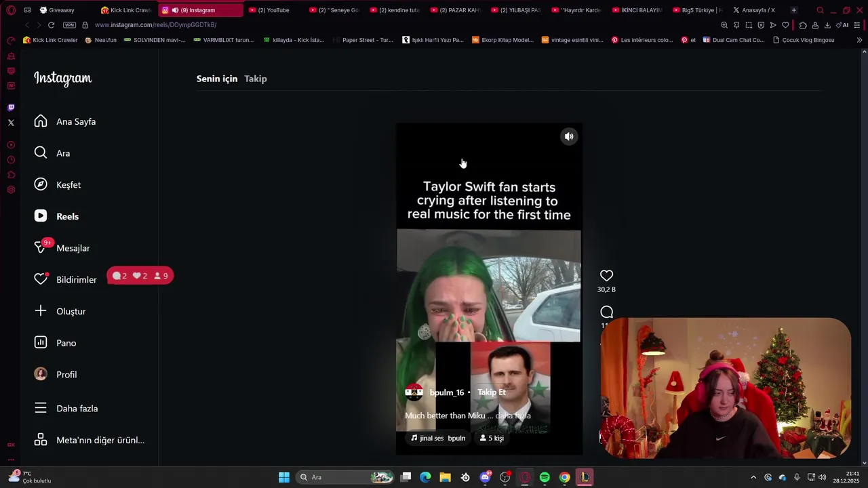Expand caption with daha fazla
Image resolution: width=868 pixels, height=488 pixels.
tap(513, 415)
